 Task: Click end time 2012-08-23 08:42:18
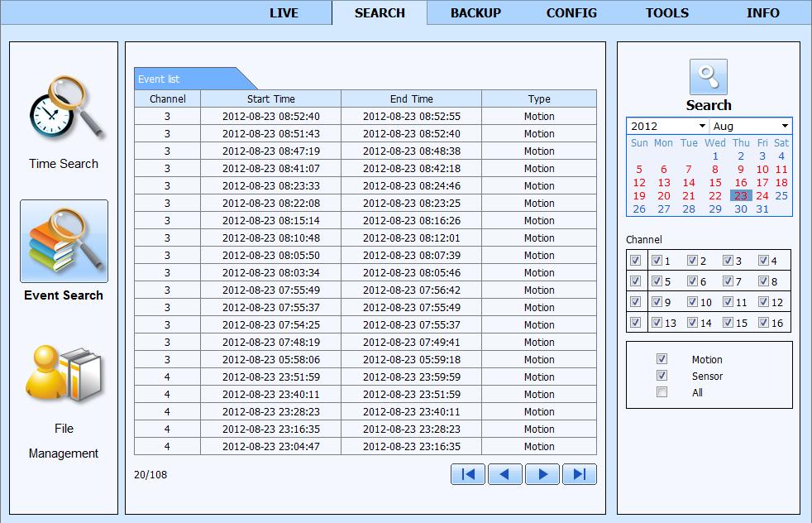coord(412,169)
